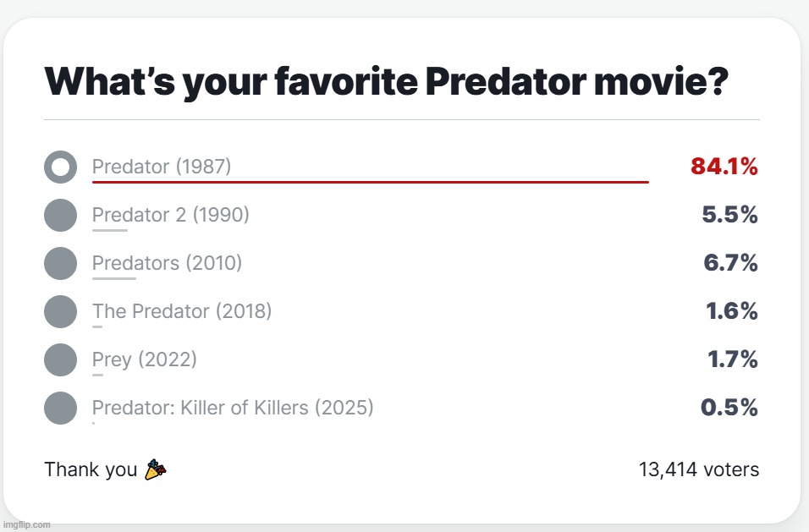Viewport: 809px width, 532px height.
Task: Click "Predator: Killer of Killers (2025)" text
Action: [x=233, y=408]
